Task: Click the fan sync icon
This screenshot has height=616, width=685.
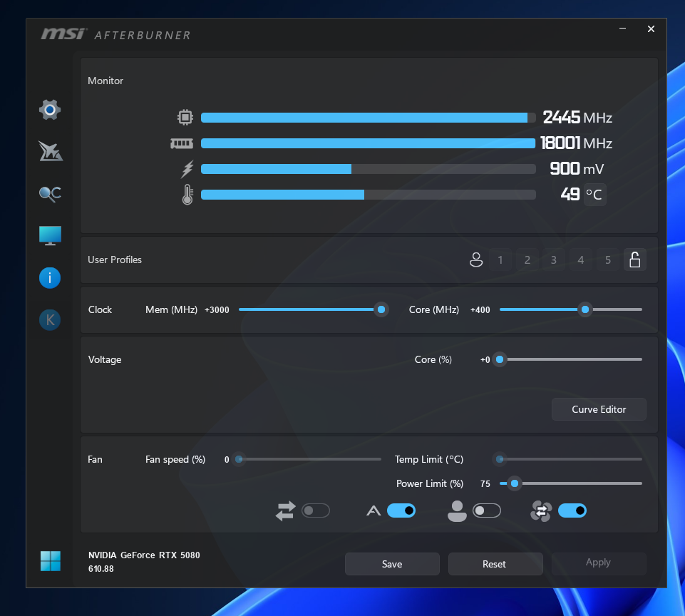Action: pyautogui.click(x=541, y=510)
